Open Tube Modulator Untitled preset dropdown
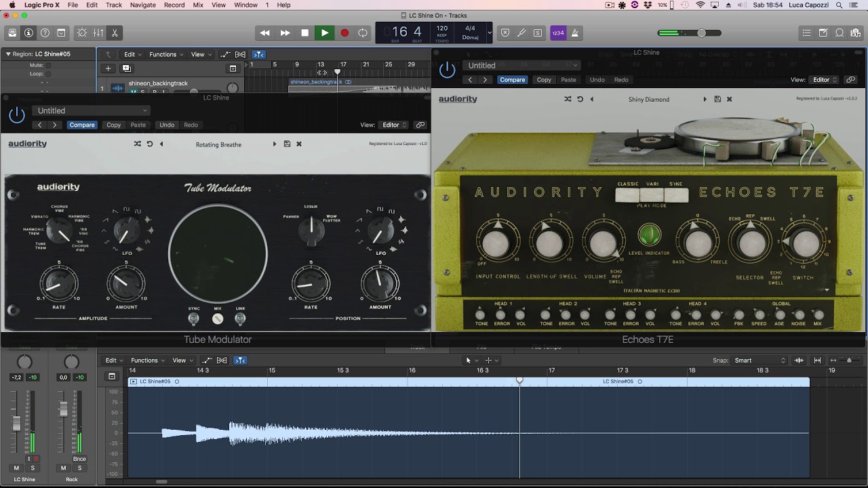The height and width of the screenshot is (488, 868). tap(91, 110)
